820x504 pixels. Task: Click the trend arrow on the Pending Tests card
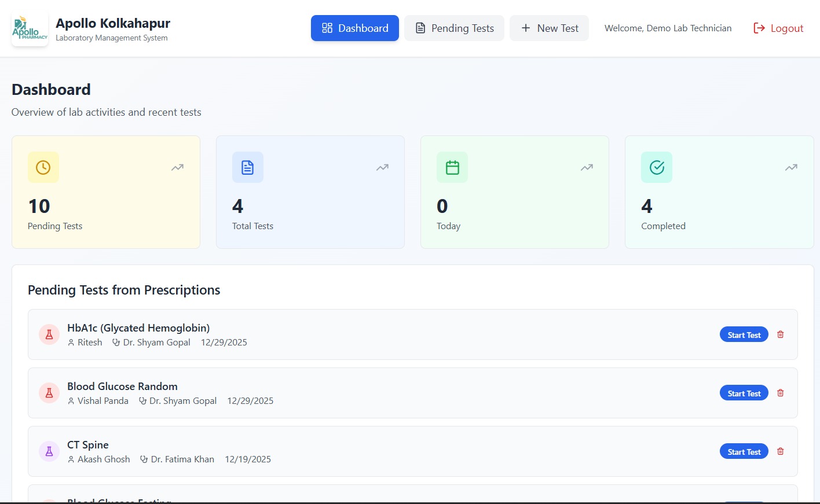[x=177, y=167]
